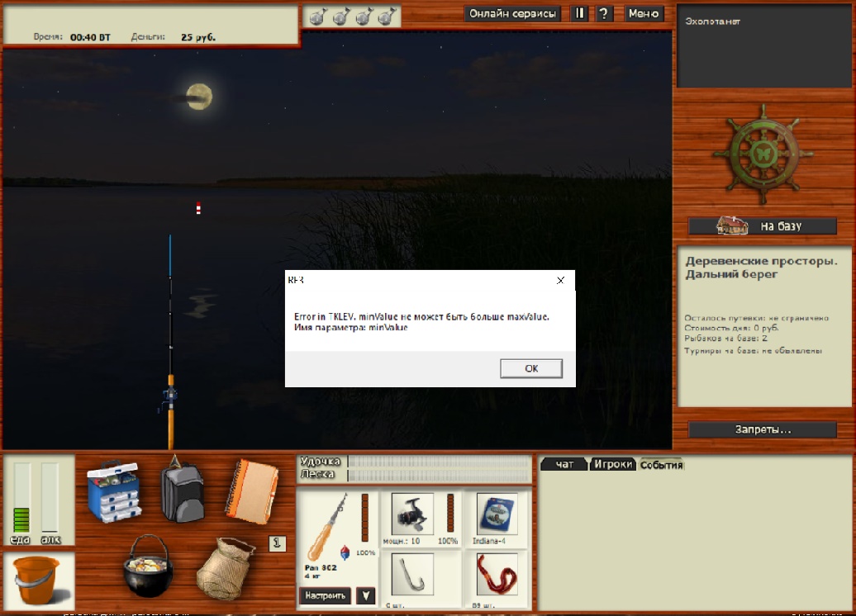Click the error message text about minValue

421,322
